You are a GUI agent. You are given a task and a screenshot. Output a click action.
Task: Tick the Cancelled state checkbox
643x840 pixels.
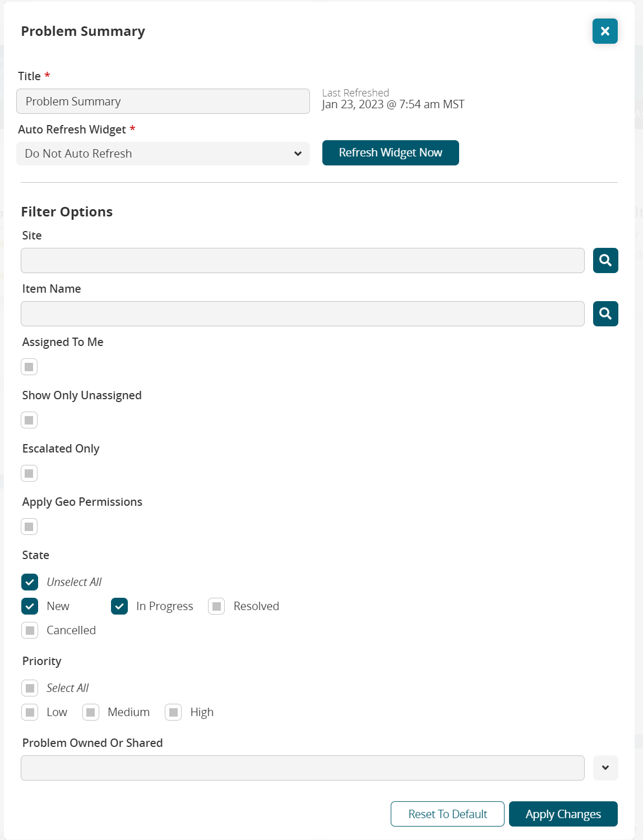pyautogui.click(x=30, y=631)
